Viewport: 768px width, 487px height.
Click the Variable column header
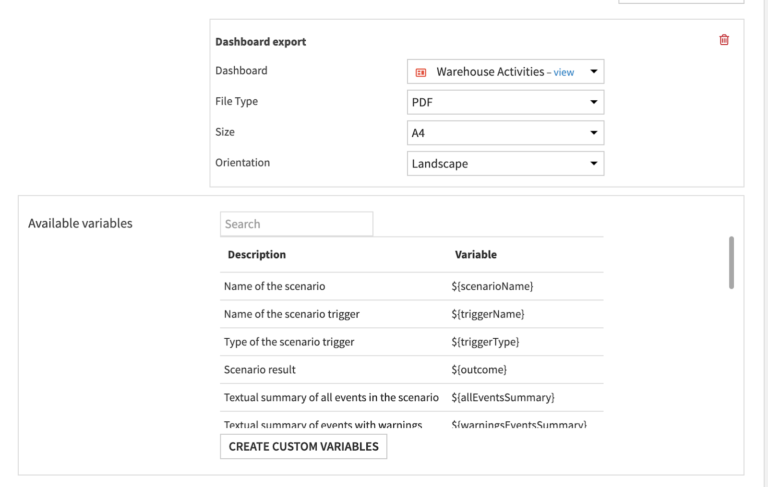476,255
